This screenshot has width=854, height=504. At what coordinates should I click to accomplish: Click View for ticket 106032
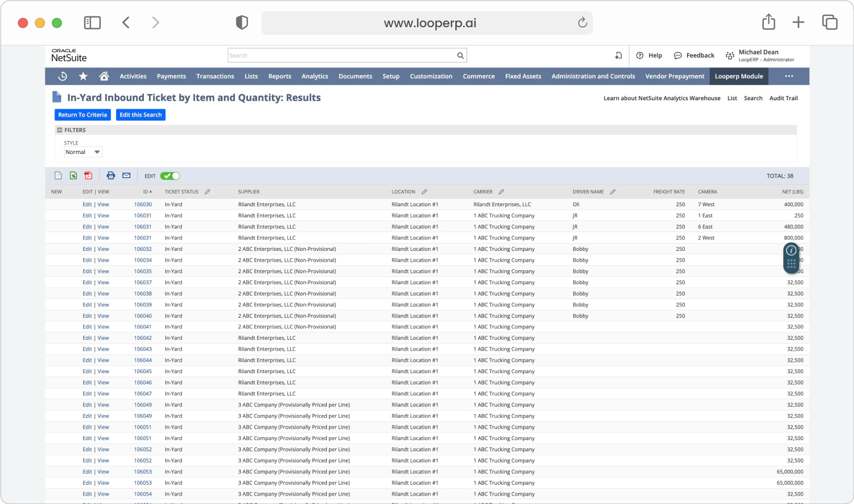(103, 249)
